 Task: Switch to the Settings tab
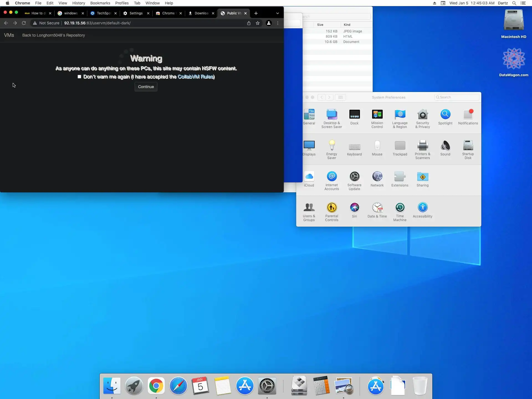coord(136,13)
